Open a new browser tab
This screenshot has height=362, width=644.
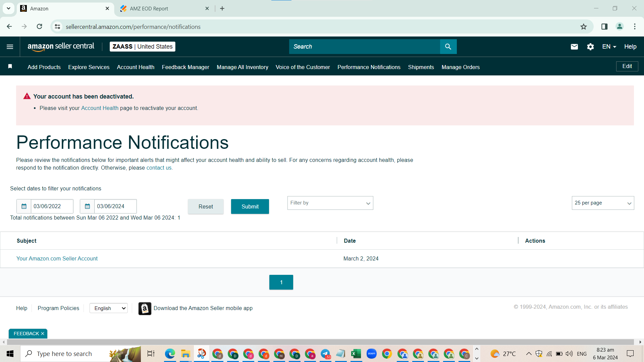pos(222,8)
